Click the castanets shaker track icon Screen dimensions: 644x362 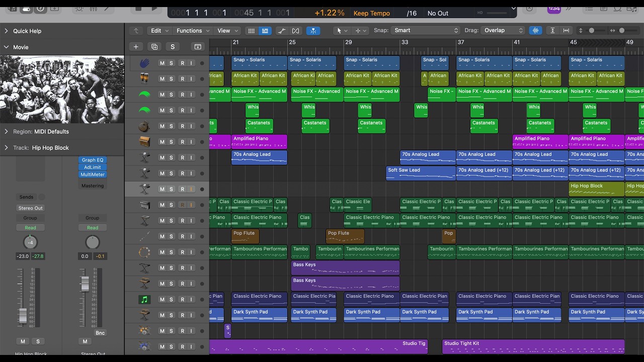coord(145,126)
